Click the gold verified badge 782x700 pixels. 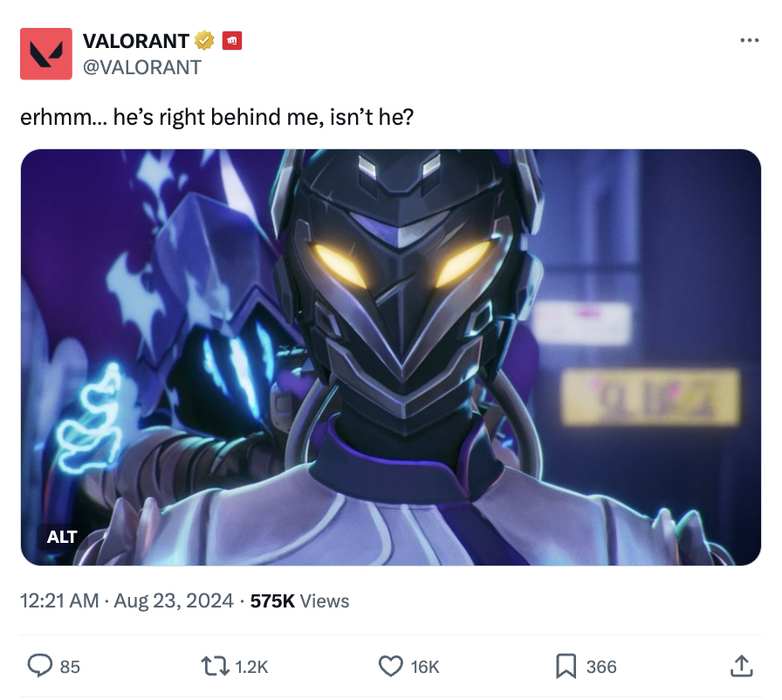tap(204, 40)
